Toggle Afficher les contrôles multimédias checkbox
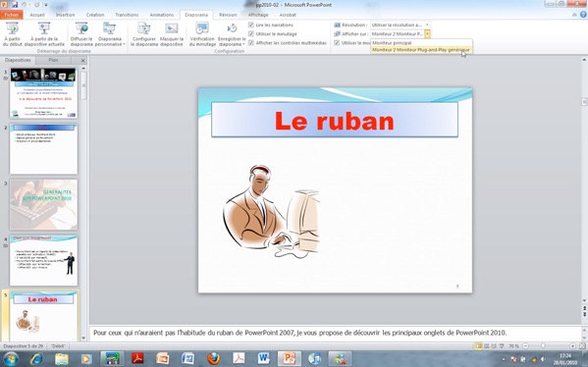This screenshot has width=588, height=367. 251,43
